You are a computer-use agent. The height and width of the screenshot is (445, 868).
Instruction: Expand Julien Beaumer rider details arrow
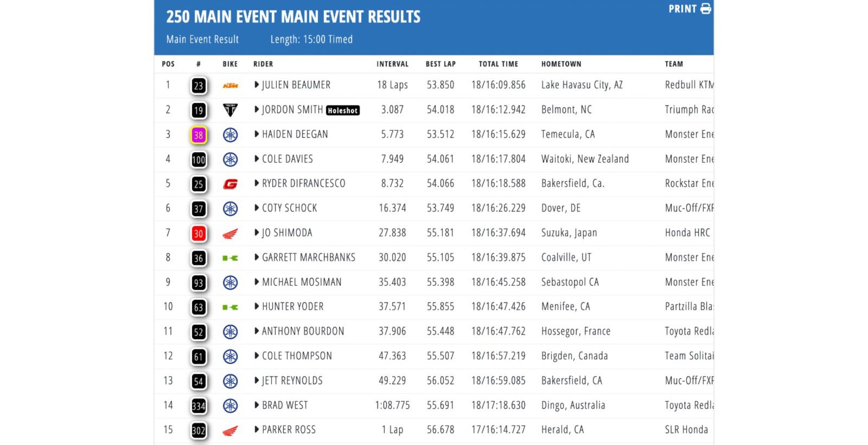(x=257, y=85)
